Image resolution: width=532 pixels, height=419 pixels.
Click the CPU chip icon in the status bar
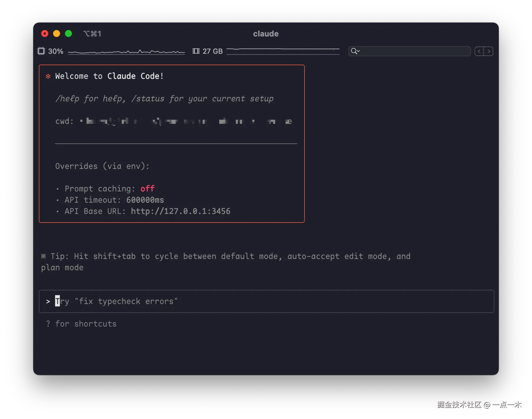41,51
